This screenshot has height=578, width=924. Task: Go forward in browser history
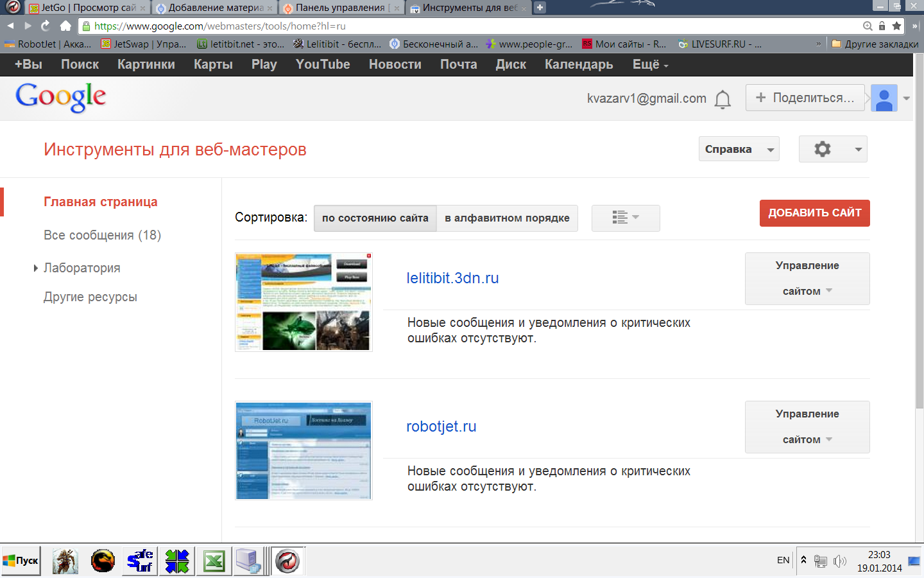[x=28, y=26]
